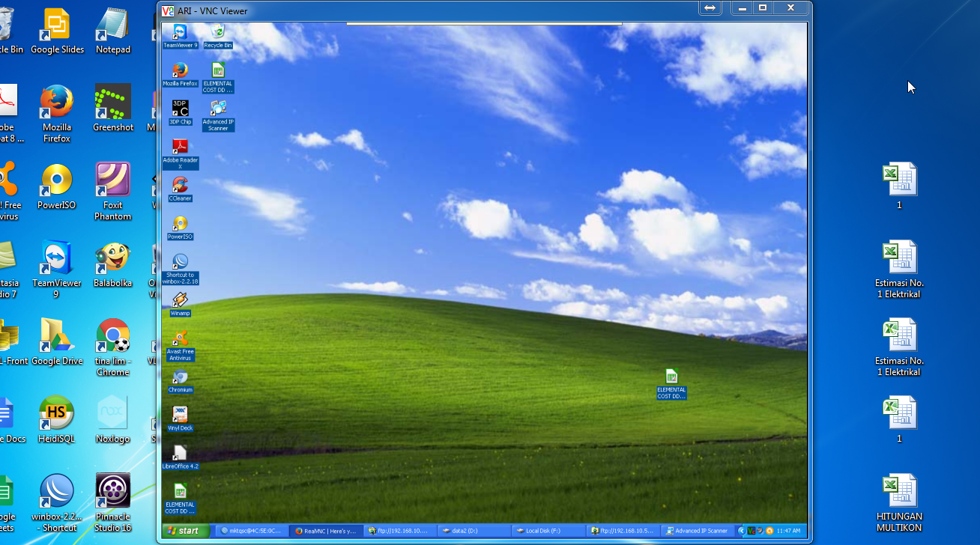Select the PowerISO icon inside the VNC Viewer
Screen dimensions: 980x545
pyautogui.click(x=180, y=228)
